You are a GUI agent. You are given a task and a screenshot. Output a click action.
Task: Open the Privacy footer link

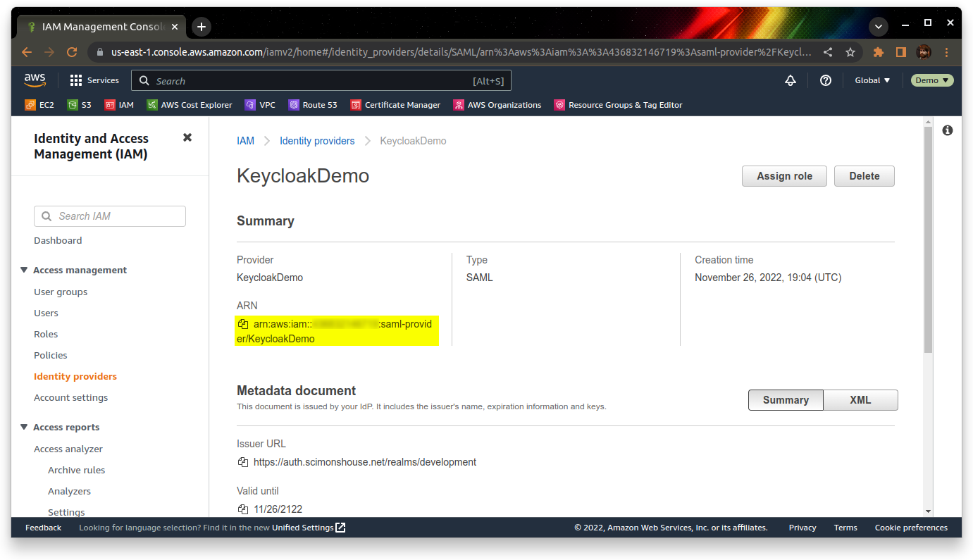click(x=802, y=528)
